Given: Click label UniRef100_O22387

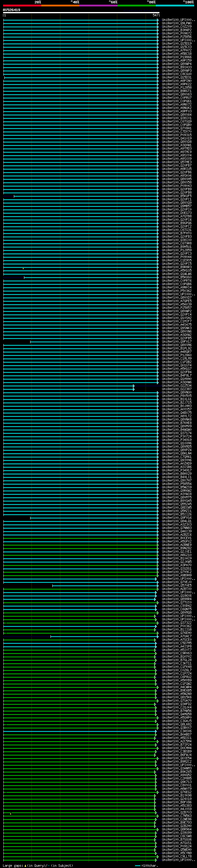Looking at the screenshot, I should (x=176, y=389).
